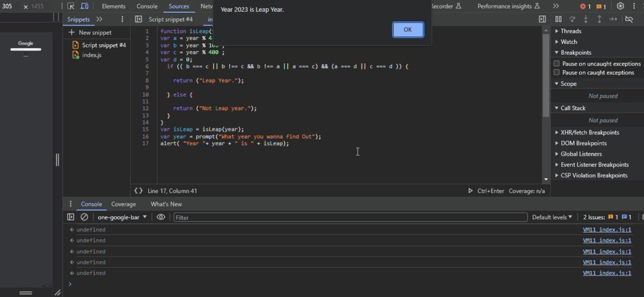
Task: Click the pretty print braces icon
Action: tap(138, 191)
